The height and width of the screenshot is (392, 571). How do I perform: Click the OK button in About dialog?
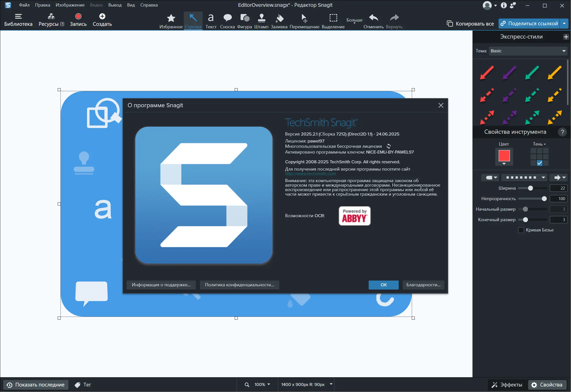(x=383, y=285)
